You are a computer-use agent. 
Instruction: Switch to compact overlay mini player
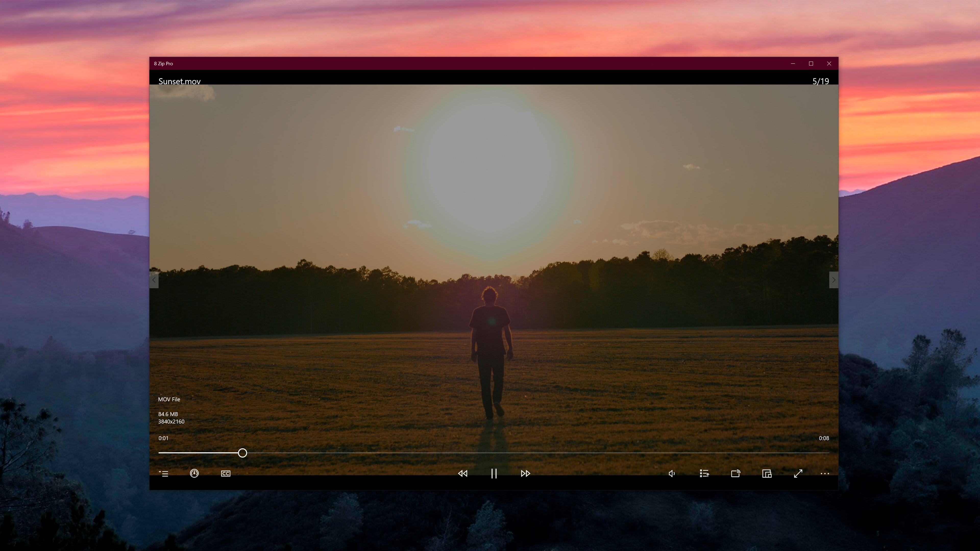[767, 473]
